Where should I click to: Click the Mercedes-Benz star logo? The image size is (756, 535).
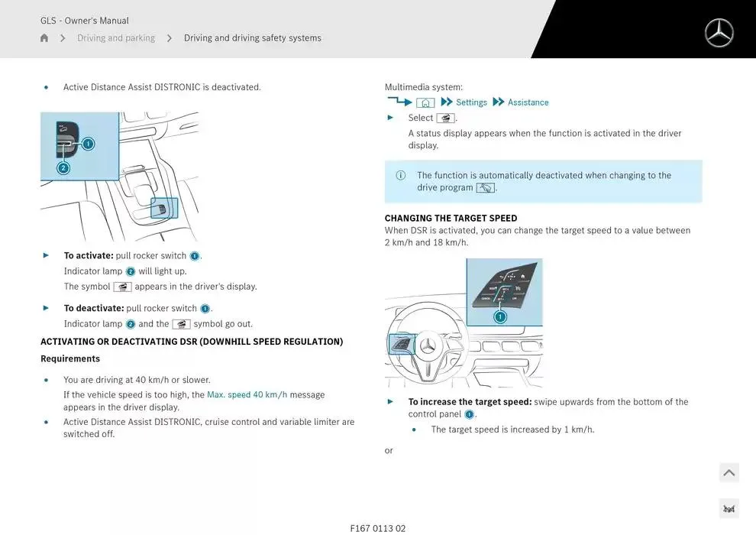(x=719, y=32)
